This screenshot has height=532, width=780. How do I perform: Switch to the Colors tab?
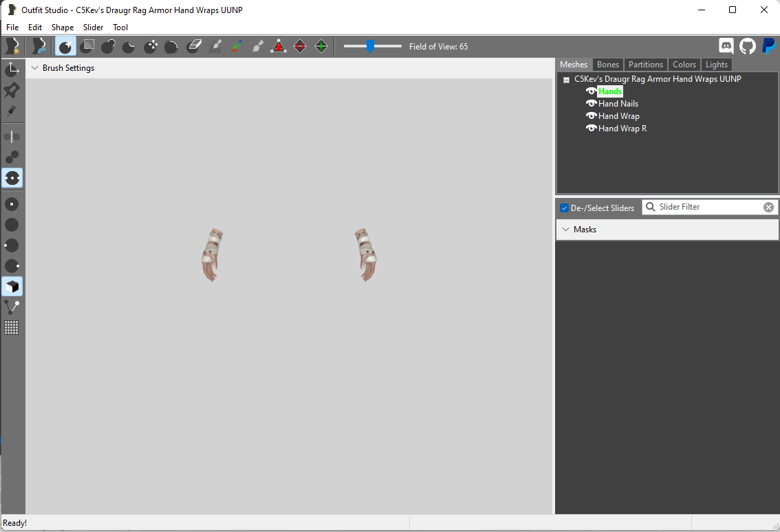coord(684,65)
